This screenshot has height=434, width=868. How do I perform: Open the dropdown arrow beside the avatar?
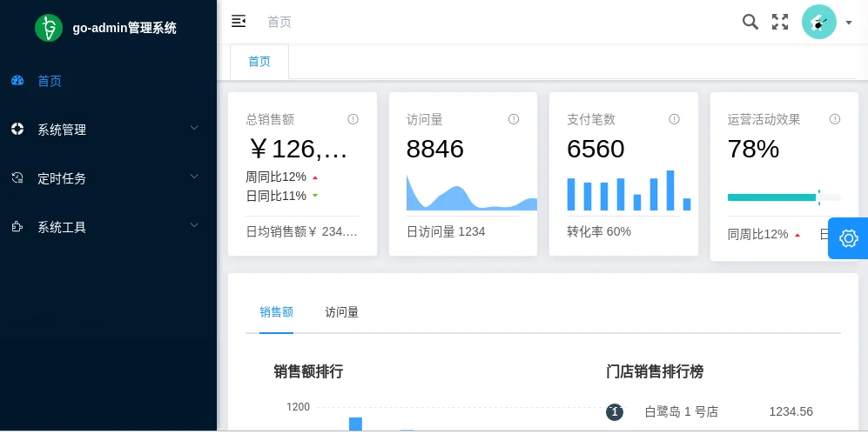[x=849, y=23]
